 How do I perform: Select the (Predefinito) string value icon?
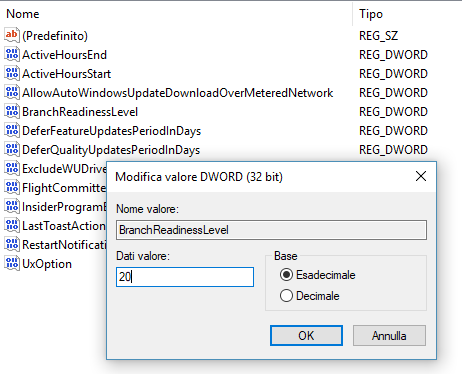point(12,35)
